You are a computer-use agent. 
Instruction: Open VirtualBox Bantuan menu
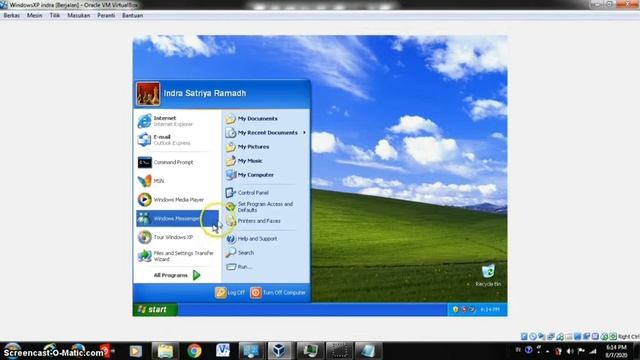point(133,16)
